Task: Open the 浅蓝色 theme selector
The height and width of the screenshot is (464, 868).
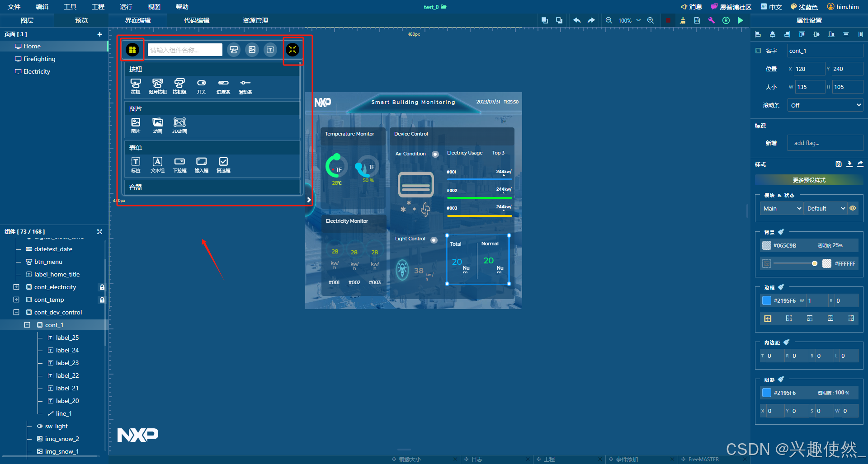Action: tap(804, 7)
